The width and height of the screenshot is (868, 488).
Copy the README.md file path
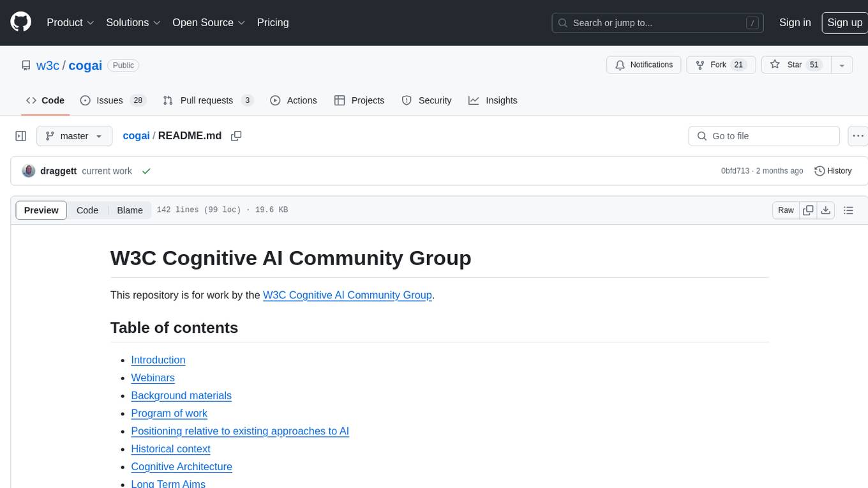[x=236, y=136]
